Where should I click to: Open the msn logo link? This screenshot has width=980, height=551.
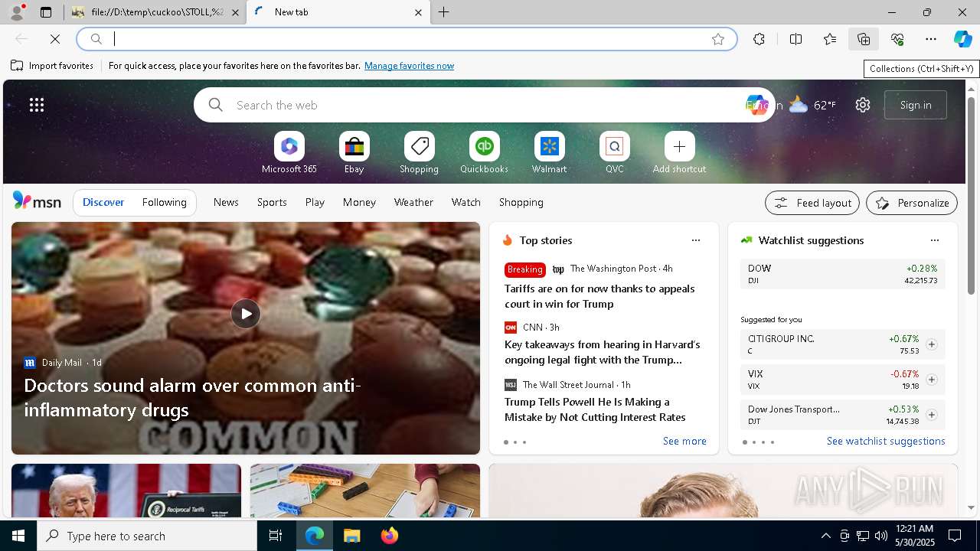point(37,201)
